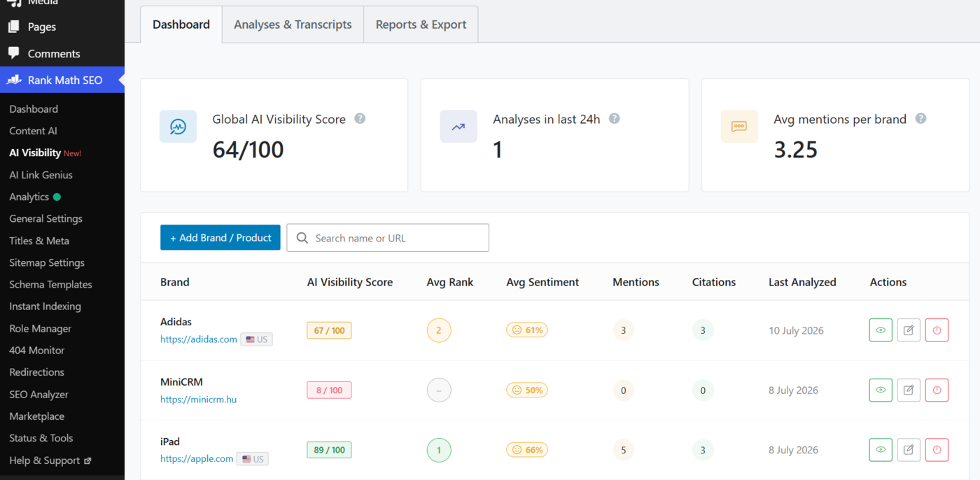The width and height of the screenshot is (980, 480).
Task: Switch to Reports & Export tab
Action: (421, 24)
